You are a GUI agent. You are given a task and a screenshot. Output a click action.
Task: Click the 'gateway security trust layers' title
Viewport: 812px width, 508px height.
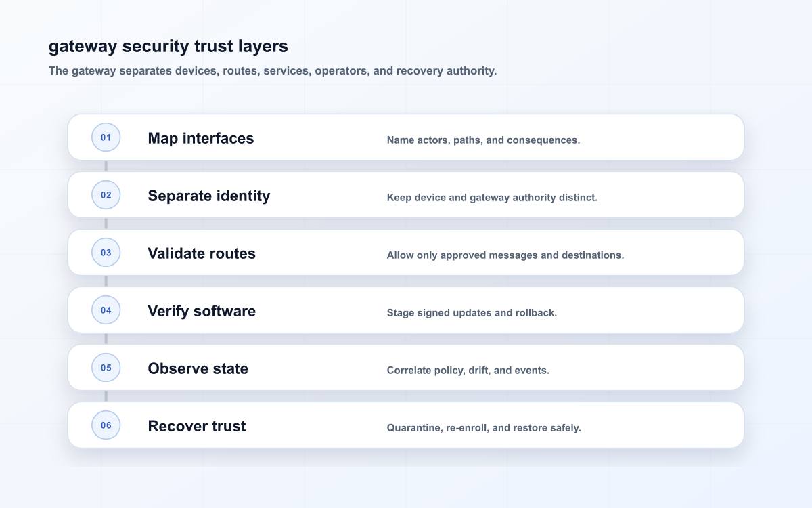[x=168, y=46]
